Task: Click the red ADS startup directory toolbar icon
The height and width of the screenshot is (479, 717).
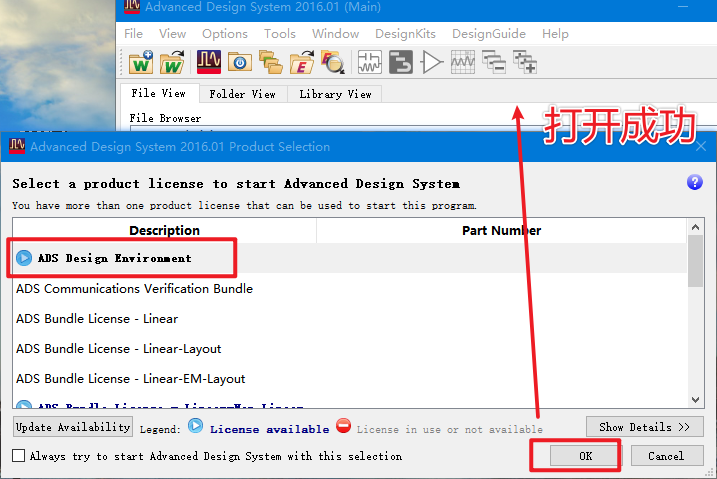Action: coord(209,62)
